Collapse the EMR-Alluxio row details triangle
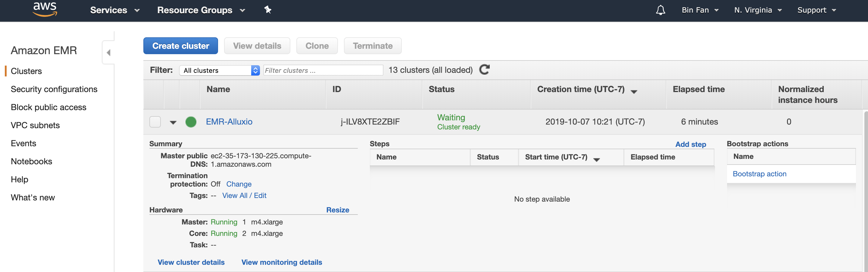This screenshot has width=868, height=272. point(173,122)
